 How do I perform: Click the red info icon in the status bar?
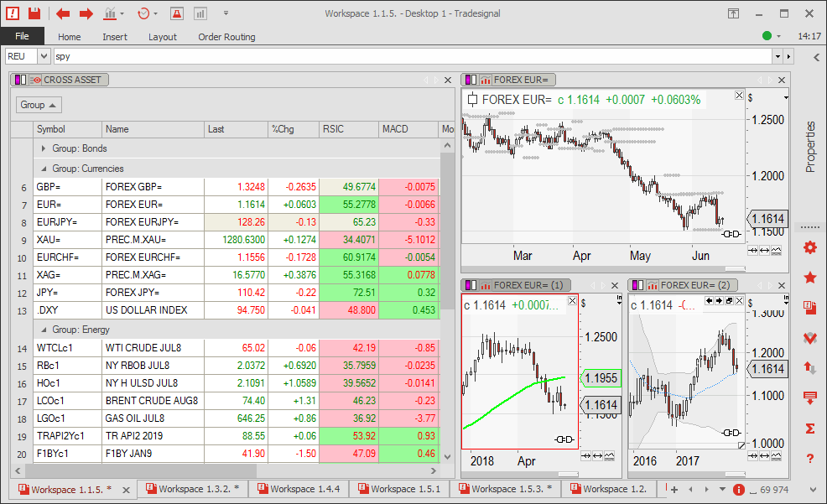pyautogui.click(x=739, y=490)
